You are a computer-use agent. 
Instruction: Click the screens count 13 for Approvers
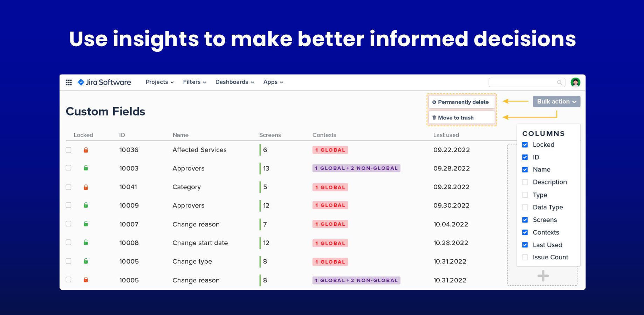click(266, 168)
